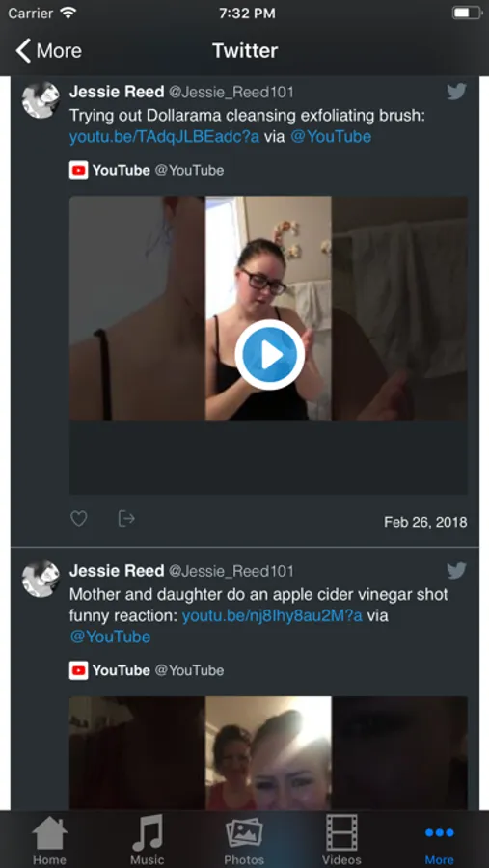The width and height of the screenshot is (489, 868).
Task: Tap the @YouTube mention in the first tweet
Action: pyautogui.click(x=331, y=137)
